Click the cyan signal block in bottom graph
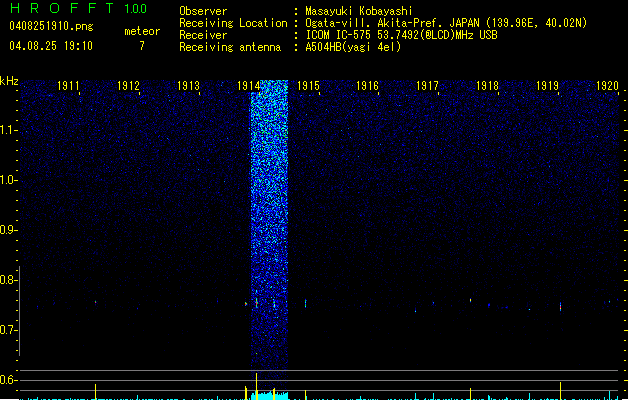629x400 pixels. coord(269,395)
